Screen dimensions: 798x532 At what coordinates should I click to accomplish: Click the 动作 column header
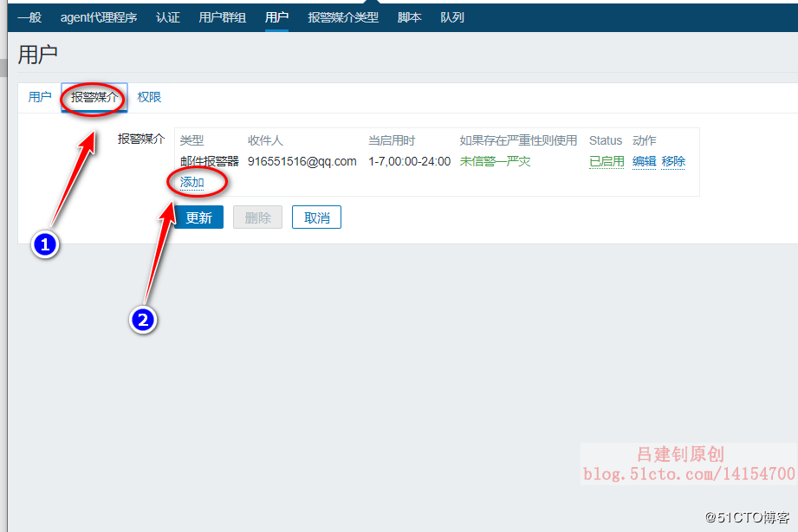coord(645,140)
